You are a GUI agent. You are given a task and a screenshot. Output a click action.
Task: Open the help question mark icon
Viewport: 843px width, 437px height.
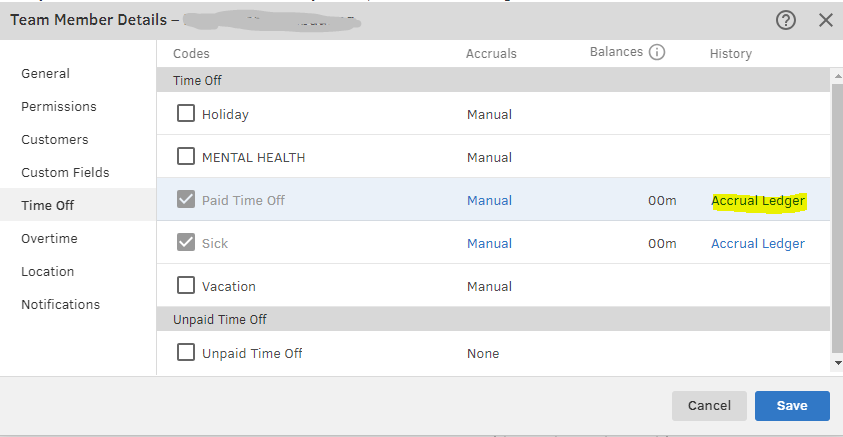tap(786, 20)
